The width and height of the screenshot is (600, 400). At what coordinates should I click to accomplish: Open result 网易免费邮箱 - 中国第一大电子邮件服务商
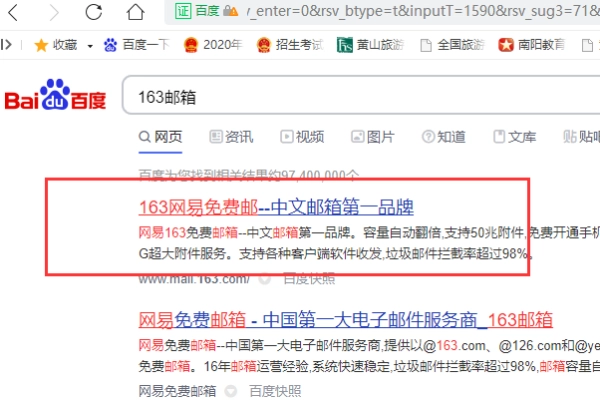pyautogui.click(x=346, y=320)
